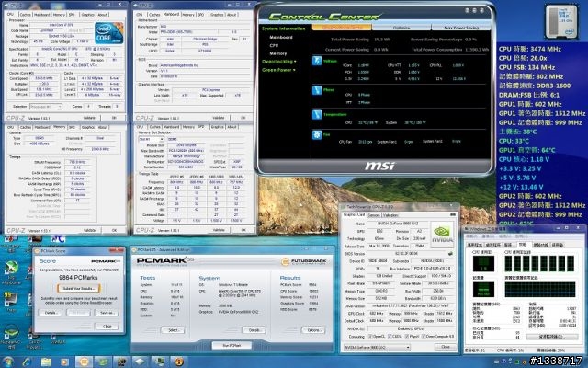The height and width of the screenshot is (368, 588).
Task: Open the green router desktop shortcut at bottom
Action: point(10,332)
